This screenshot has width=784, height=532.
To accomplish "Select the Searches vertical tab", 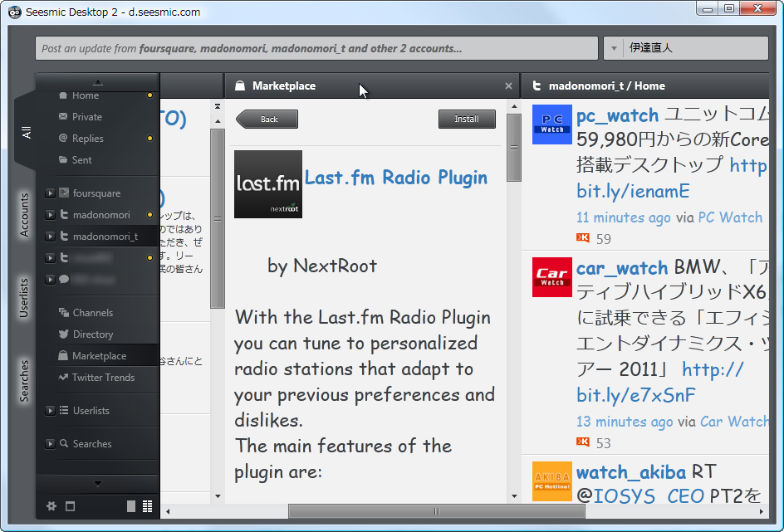I will tap(24, 381).
